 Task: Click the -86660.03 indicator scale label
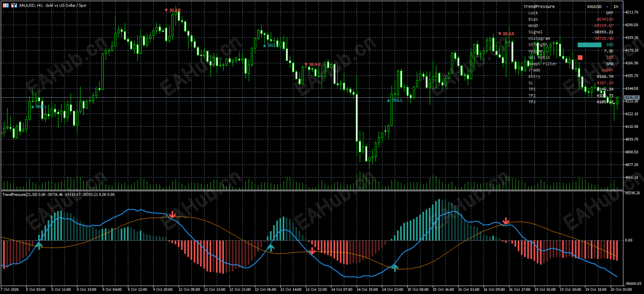tap(633, 283)
